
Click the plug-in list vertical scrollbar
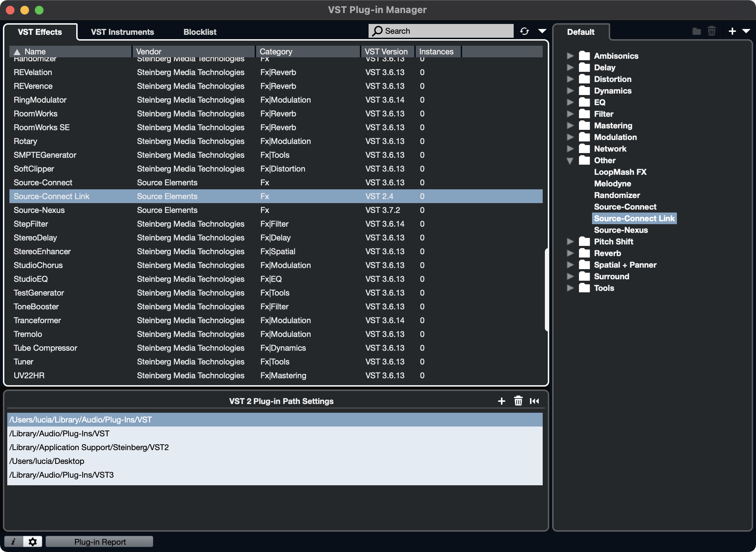pos(546,289)
